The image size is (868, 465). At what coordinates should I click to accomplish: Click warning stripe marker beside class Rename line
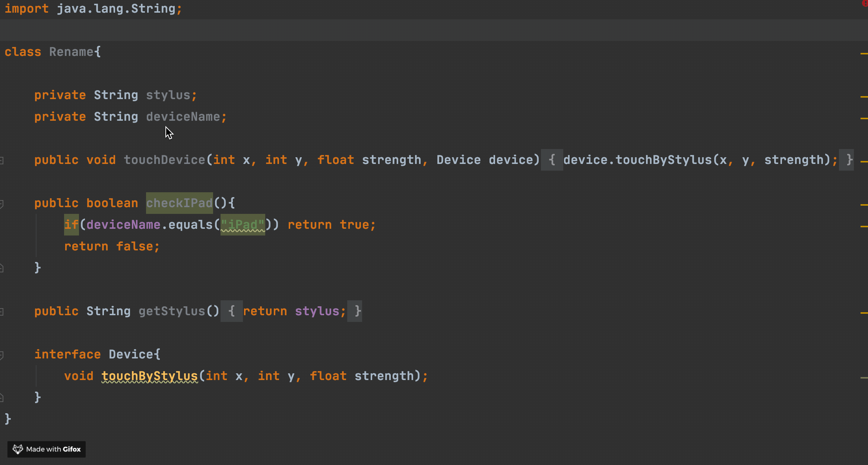[x=864, y=54]
